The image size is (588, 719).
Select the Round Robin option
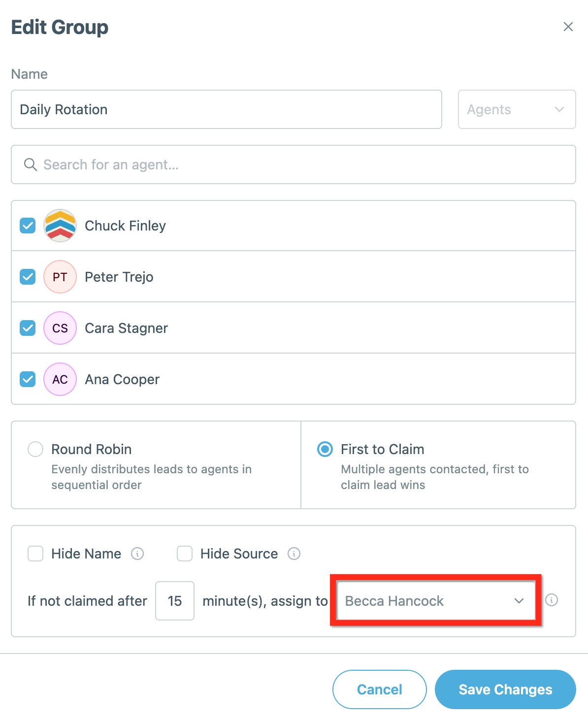coord(35,449)
